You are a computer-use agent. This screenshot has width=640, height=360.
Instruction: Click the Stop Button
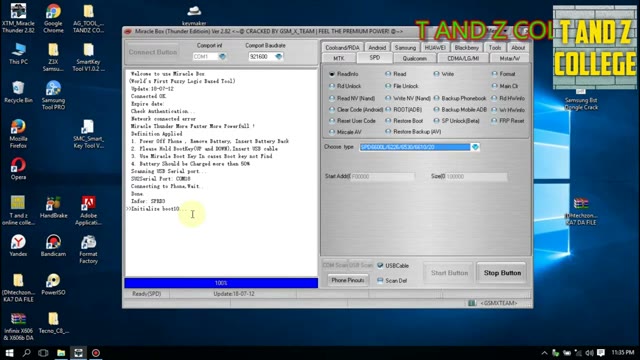click(502, 273)
